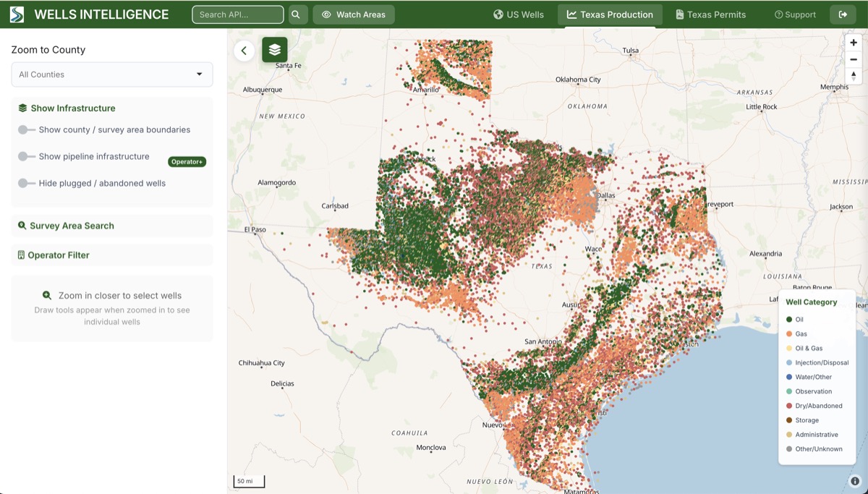The image size is (868, 494).
Task: Switch to the US Wells tab
Action: coord(519,14)
